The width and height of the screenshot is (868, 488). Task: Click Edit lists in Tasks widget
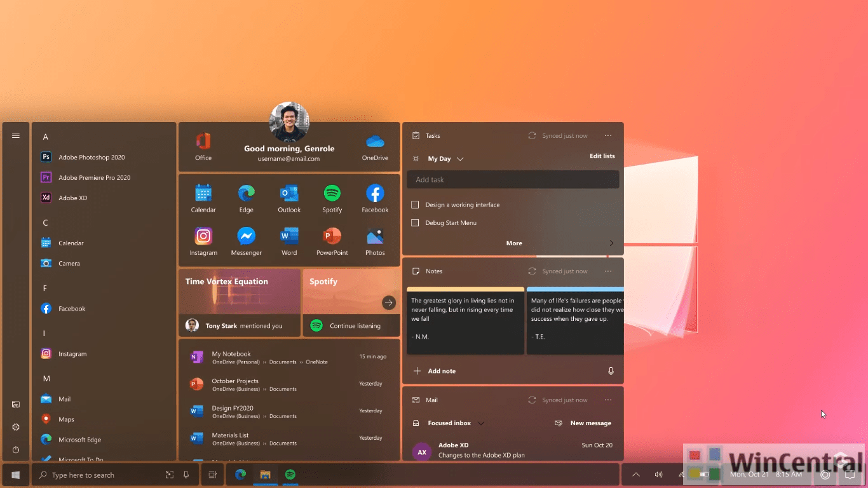pos(602,156)
